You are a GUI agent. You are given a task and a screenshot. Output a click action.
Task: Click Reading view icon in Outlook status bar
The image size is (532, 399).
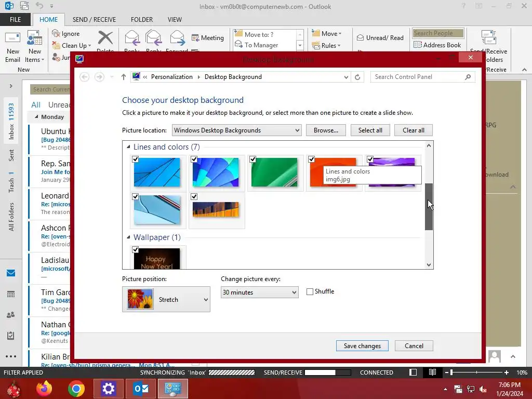(x=432, y=372)
